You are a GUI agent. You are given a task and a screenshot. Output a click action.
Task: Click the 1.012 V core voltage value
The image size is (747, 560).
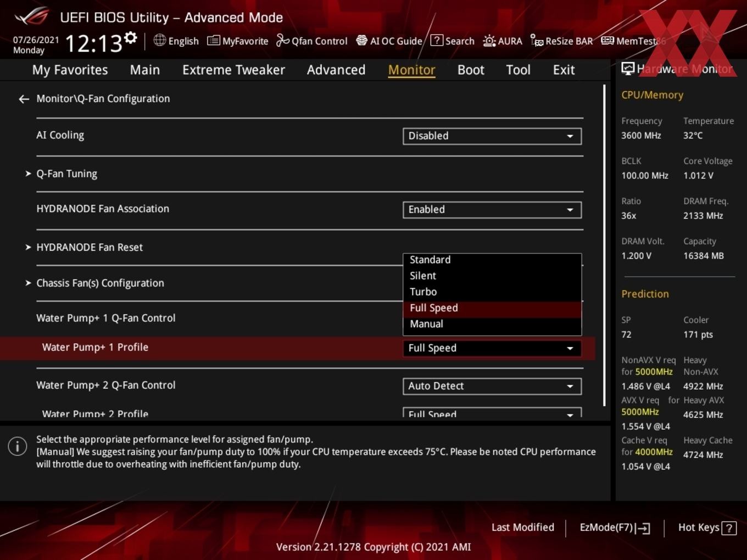698,176
